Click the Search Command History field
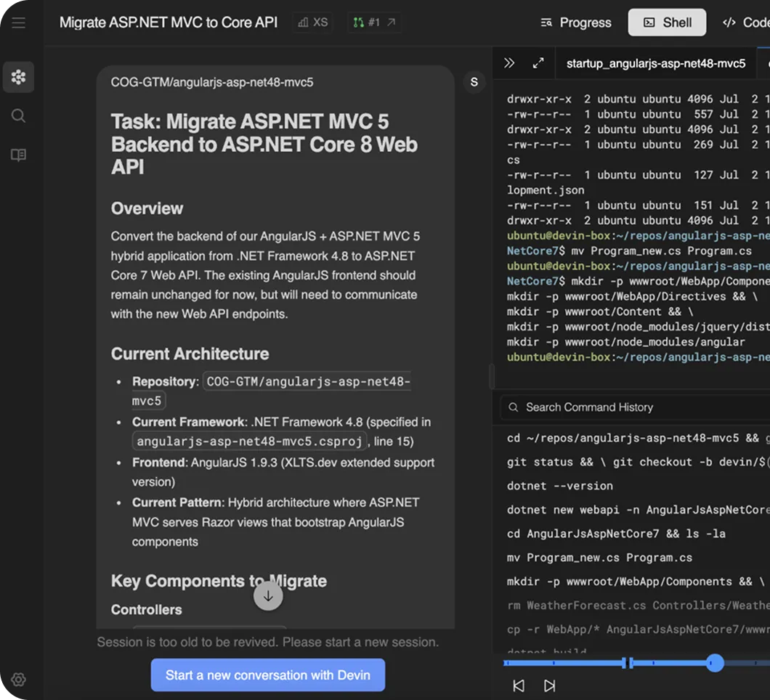This screenshot has width=770, height=700. click(x=635, y=407)
